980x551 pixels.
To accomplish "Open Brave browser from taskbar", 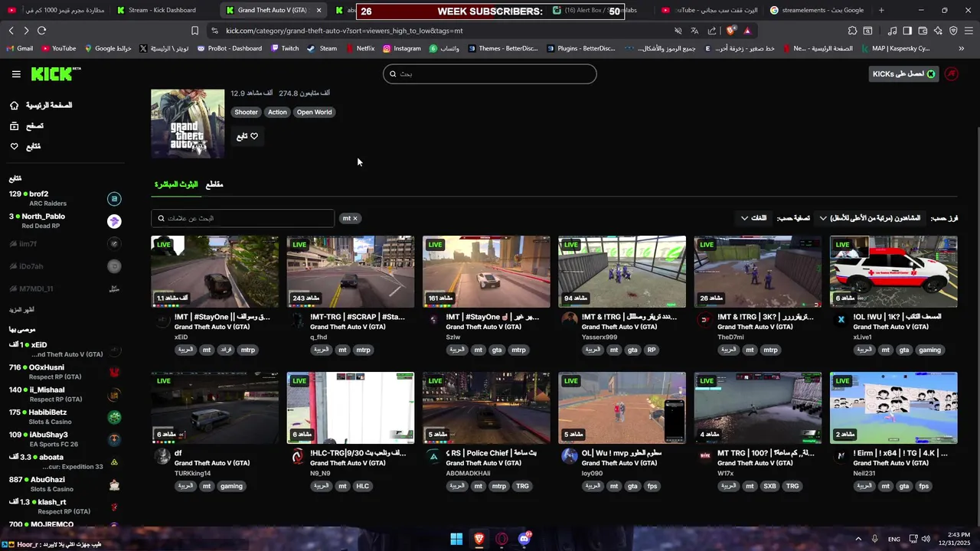I will (479, 539).
